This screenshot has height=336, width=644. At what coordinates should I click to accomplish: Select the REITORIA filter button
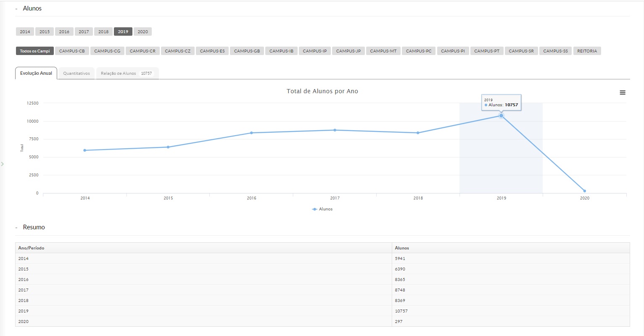pos(587,51)
